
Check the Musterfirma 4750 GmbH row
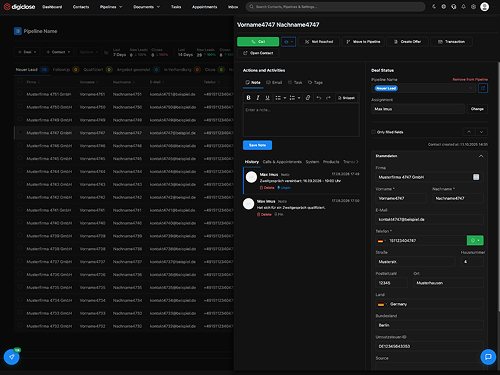pos(20,106)
